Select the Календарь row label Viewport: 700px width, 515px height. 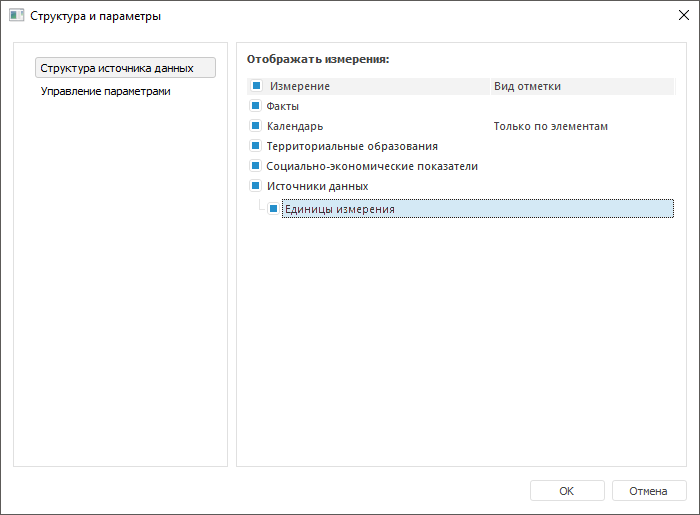coord(294,127)
